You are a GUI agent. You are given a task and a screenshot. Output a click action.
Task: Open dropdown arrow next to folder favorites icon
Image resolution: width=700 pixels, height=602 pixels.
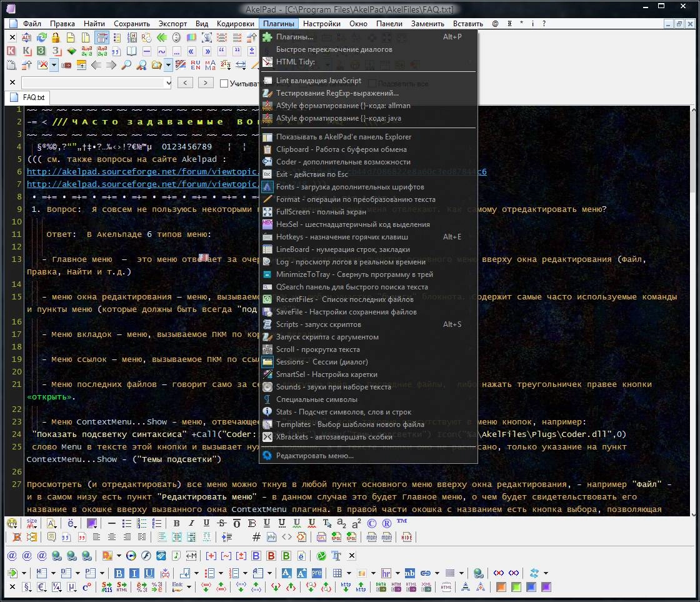coord(168,65)
